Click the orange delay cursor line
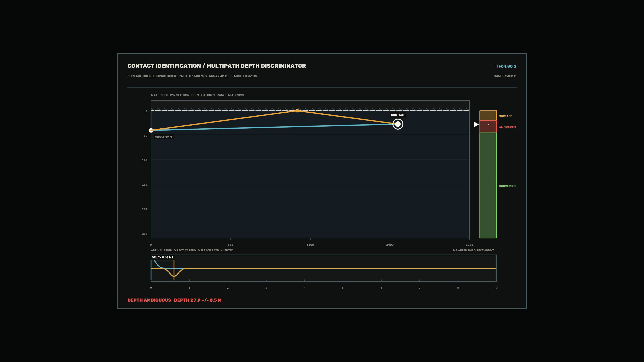Image resolution: width=644 pixels, height=362 pixels. point(174,270)
